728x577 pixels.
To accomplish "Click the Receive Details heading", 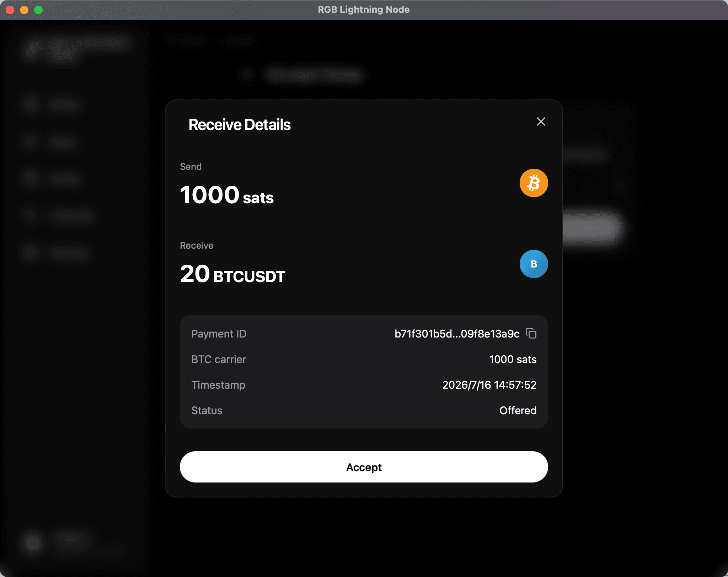I will 239,125.
